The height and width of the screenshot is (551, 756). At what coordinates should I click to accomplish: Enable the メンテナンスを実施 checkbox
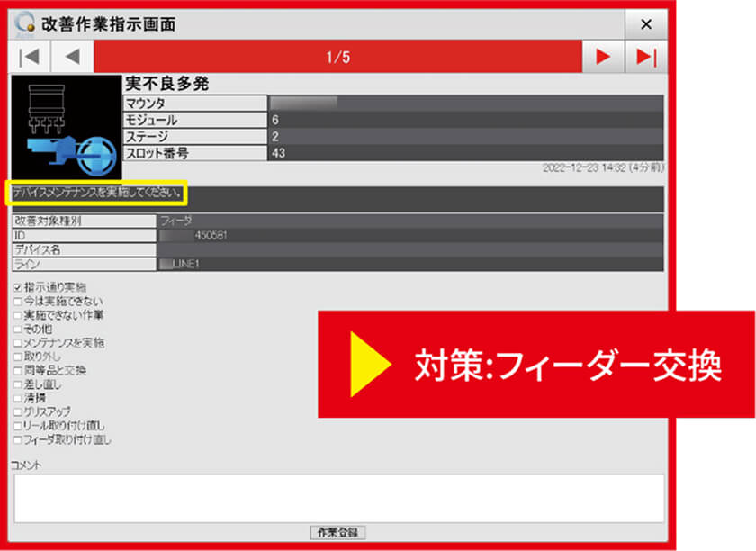click(x=18, y=343)
